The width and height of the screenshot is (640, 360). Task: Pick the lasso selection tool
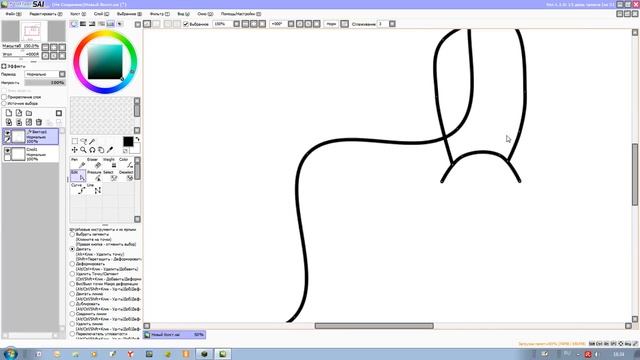83,141
